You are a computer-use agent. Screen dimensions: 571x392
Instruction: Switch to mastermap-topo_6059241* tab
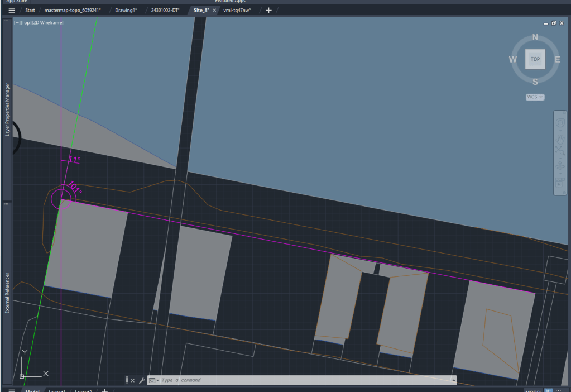click(73, 11)
